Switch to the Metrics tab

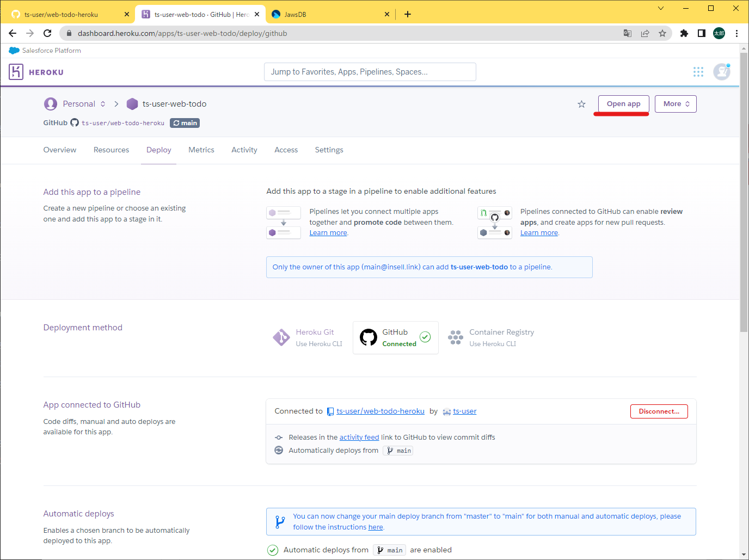tap(201, 150)
